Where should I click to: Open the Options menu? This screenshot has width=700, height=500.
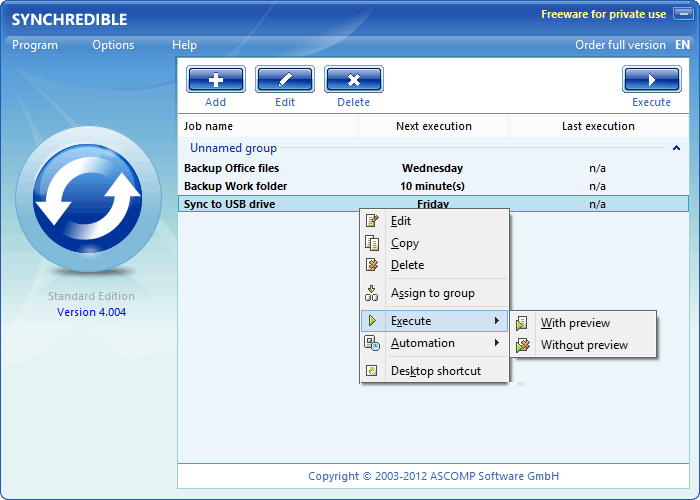coord(113,45)
